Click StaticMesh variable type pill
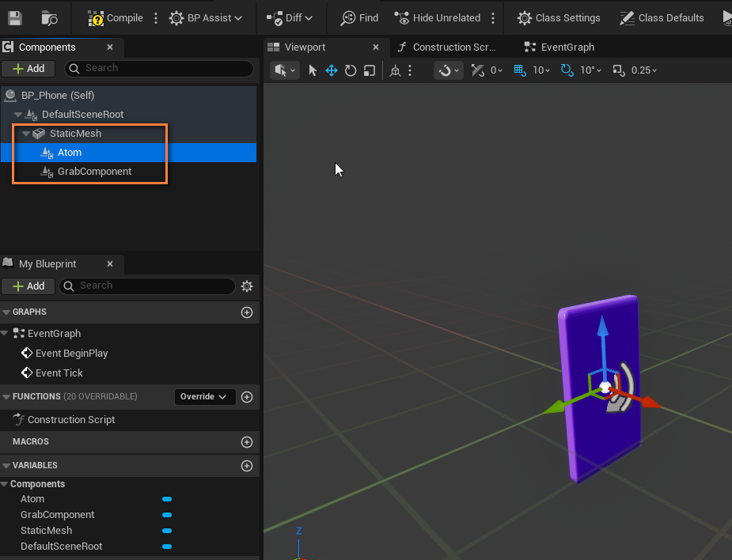This screenshot has height=560, width=732. (167, 531)
